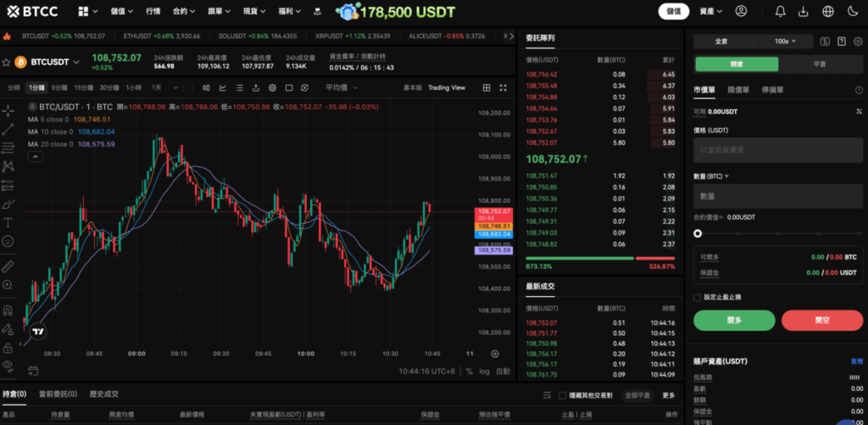
Task: Open the user account profile icon
Action: click(x=742, y=12)
